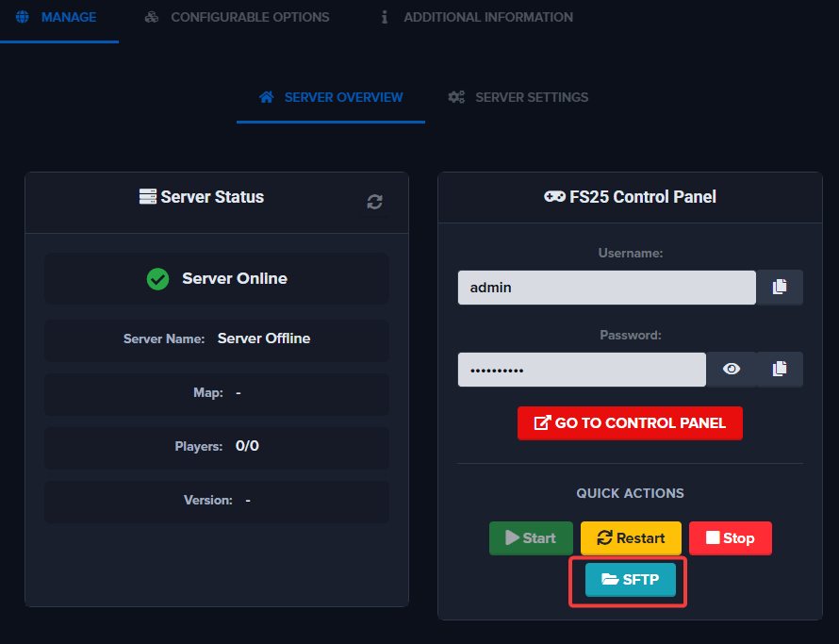Image resolution: width=839 pixels, height=644 pixels.
Task: Open SFTP file access
Action: [x=630, y=580]
